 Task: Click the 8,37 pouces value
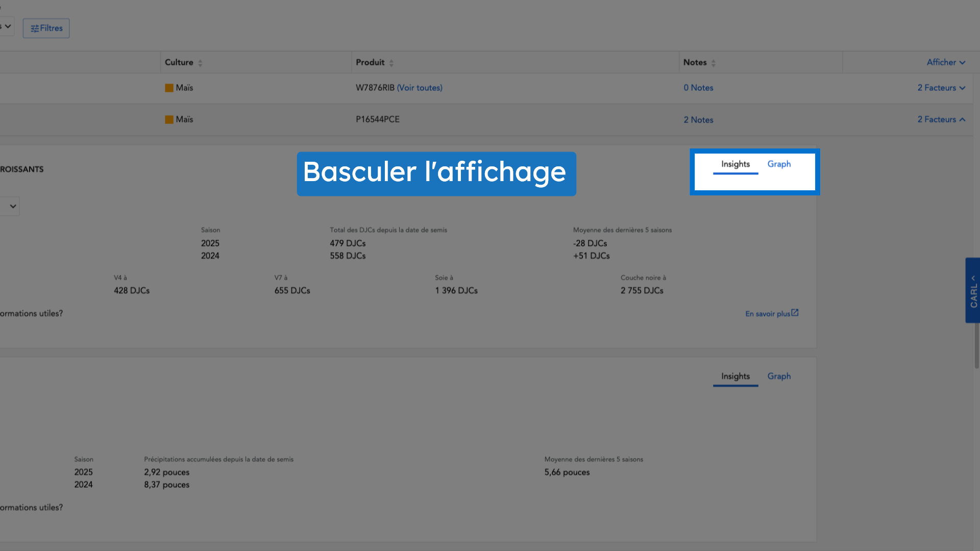click(166, 485)
